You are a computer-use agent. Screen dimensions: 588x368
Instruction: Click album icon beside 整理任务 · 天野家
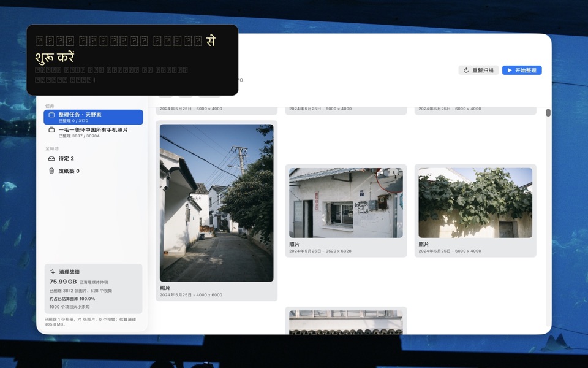(x=51, y=115)
